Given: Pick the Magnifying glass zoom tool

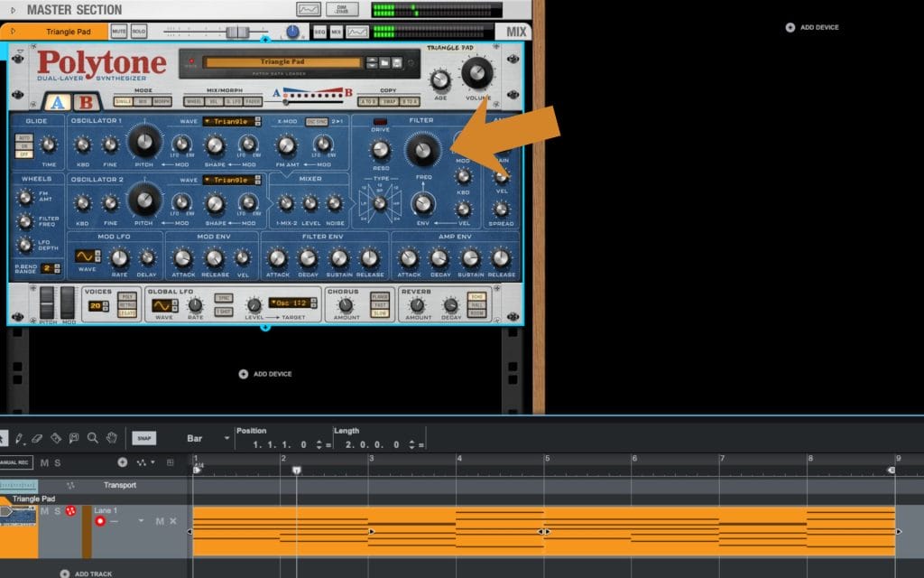Looking at the screenshot, I should 93,438.
